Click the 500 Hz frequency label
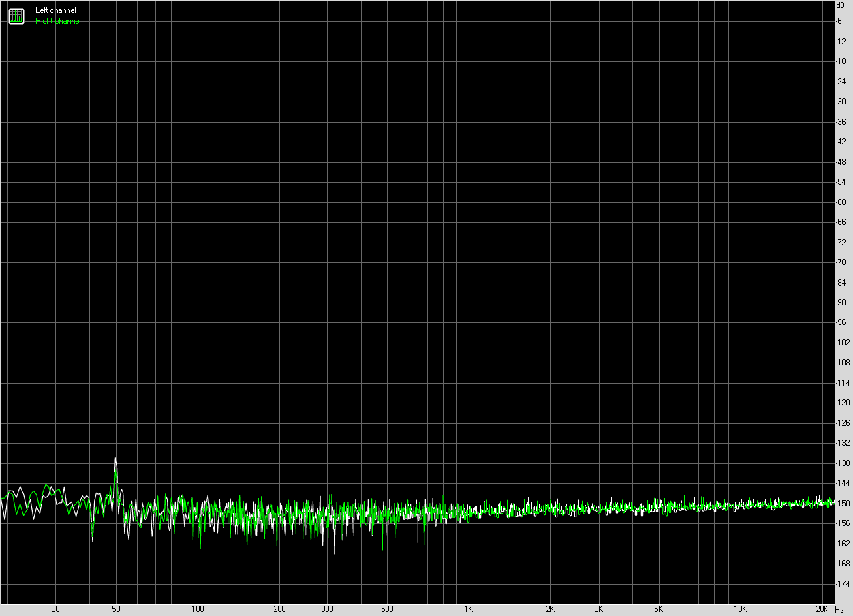Viewport: 853px width, 616px height. click(x=387, y=609)
